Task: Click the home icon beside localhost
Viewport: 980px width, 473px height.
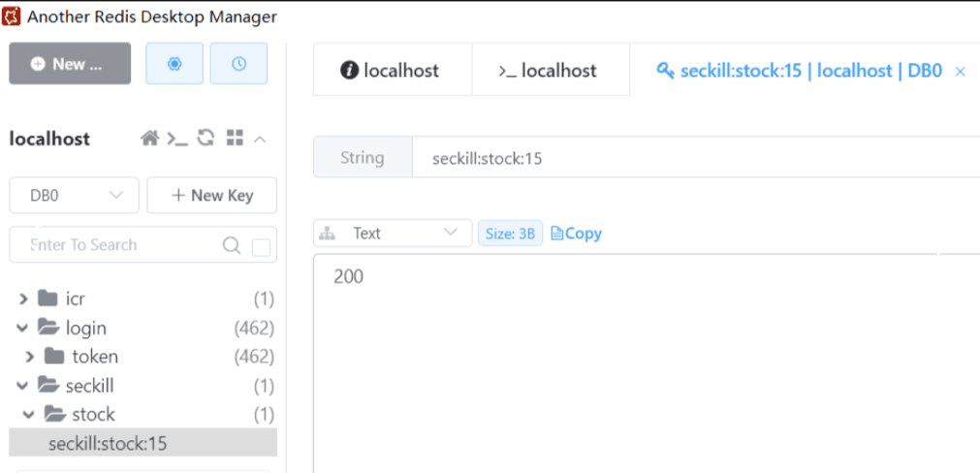Action: point(149,139)
